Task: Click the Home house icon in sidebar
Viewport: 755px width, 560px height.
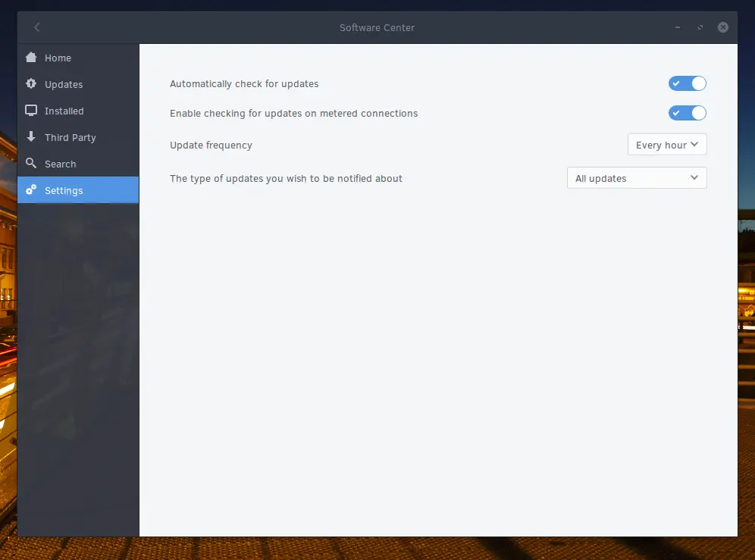Action: (31, 58)
